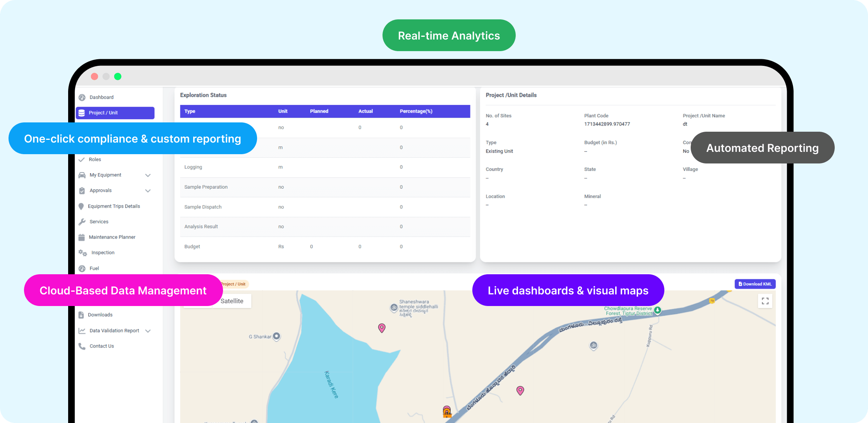This screenshot has height=423, width=868.
Task: Click the red window close dot
Action: (x=94, y=77)
